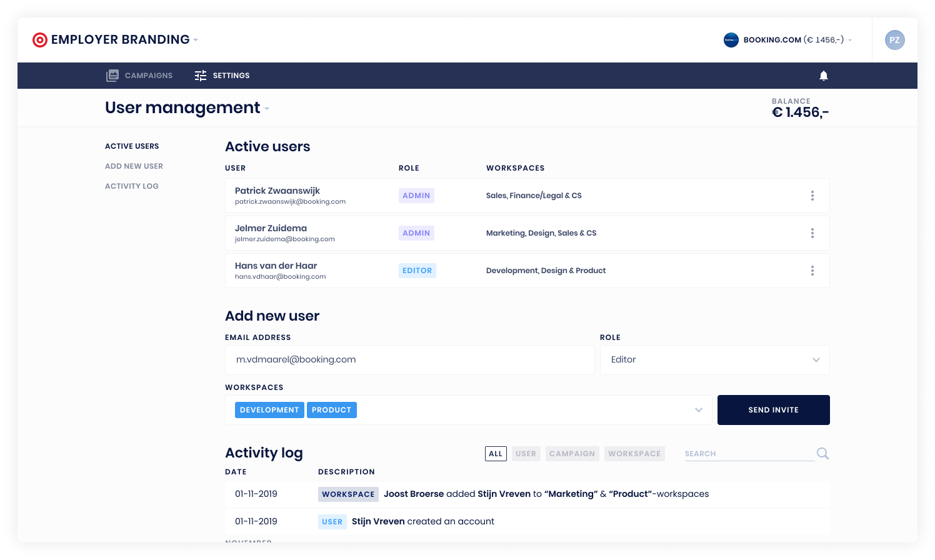Click the Settings sliders icon
935x560 pixels.
pos(201,76)
